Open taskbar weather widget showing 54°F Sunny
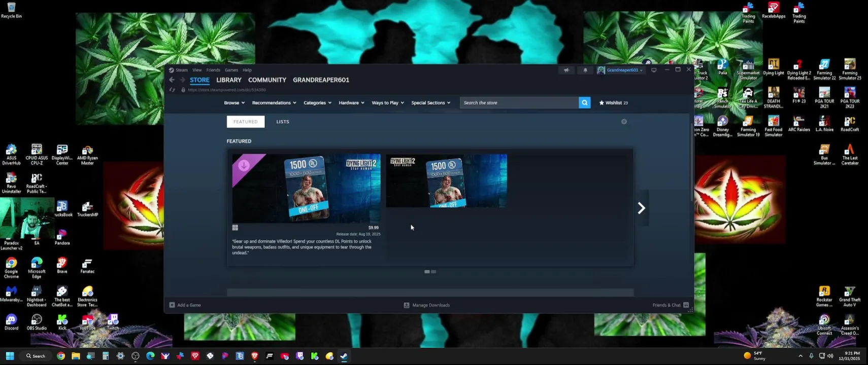 click(755, 356)
